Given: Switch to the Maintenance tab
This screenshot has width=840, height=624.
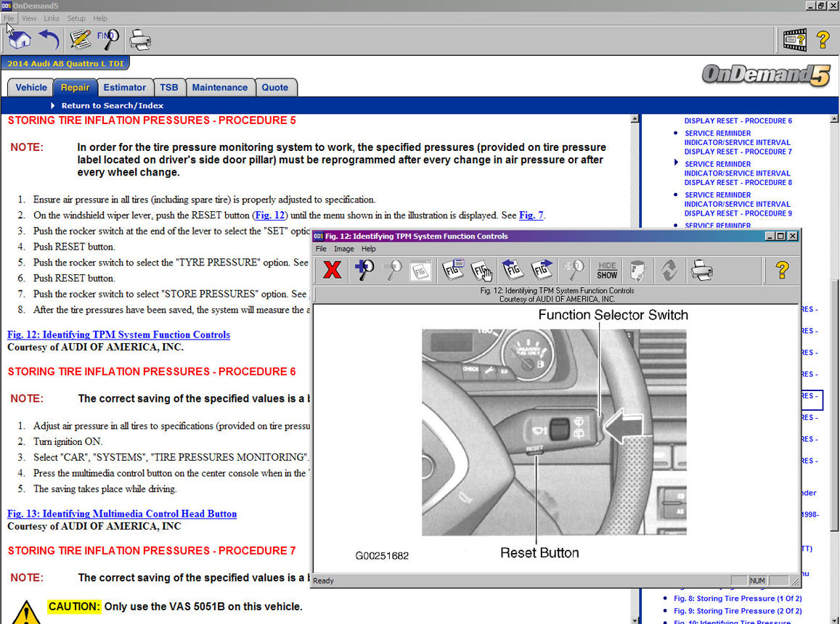Looking at the screenshot, I should pyautogui.click(x=220, y=87).
